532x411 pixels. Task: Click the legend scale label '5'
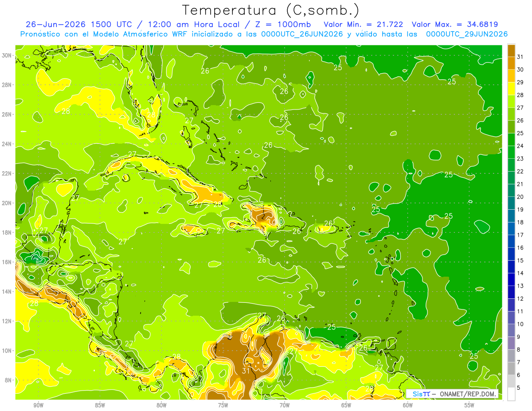(x=519, y=388)
